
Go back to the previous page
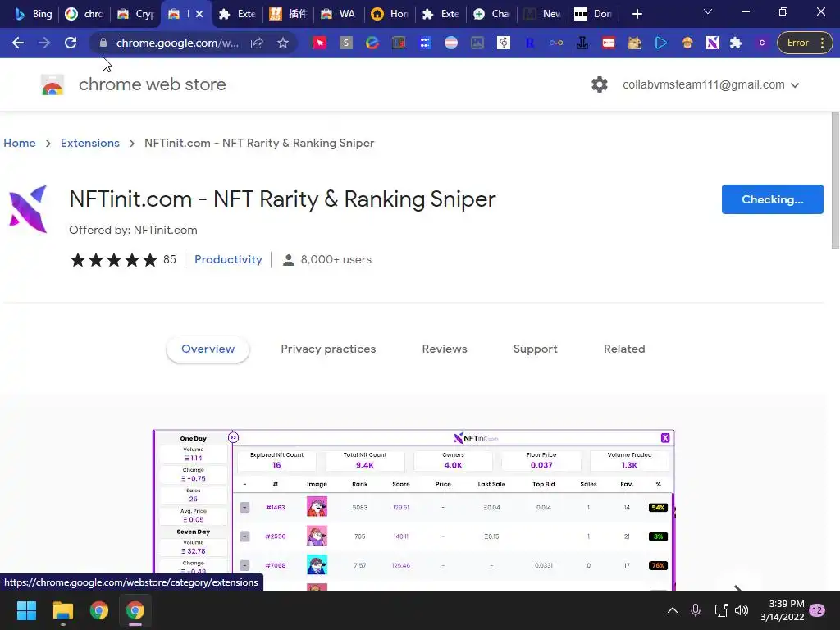coord(18,43)
